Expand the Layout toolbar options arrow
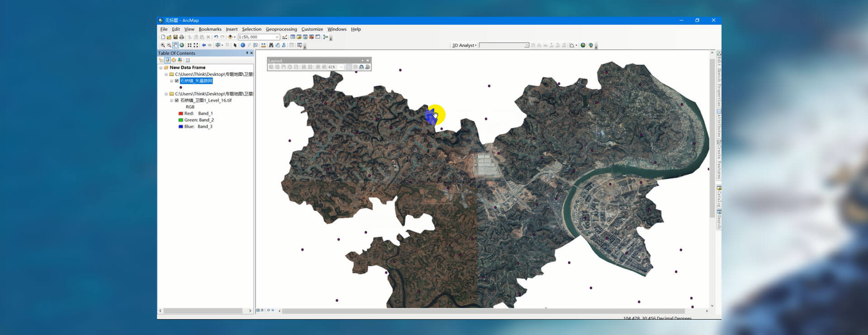This screenshot has width=868, height=335. pyautogui.click(x=362, y=61)
